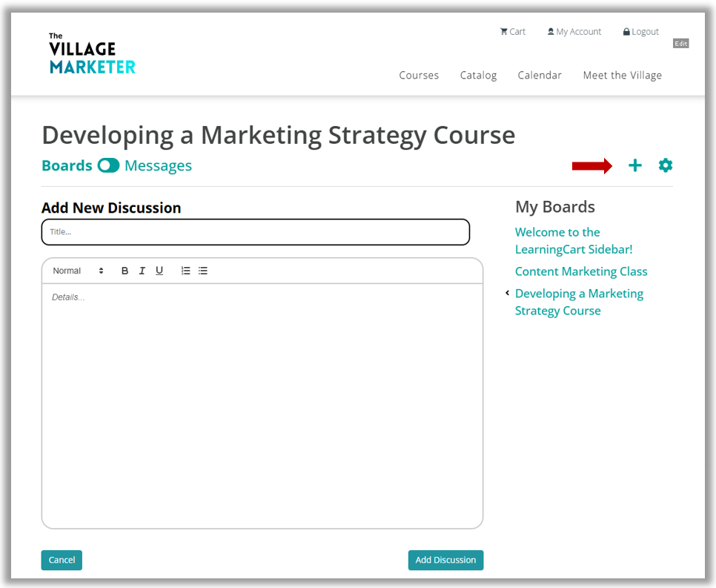Open the Cart link
Image resolution: width=716 pixels, height=588 pixels.
click(513, 32)
